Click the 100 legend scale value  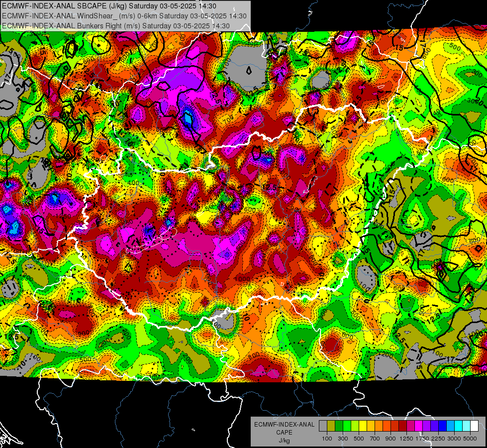coord(327,439)
